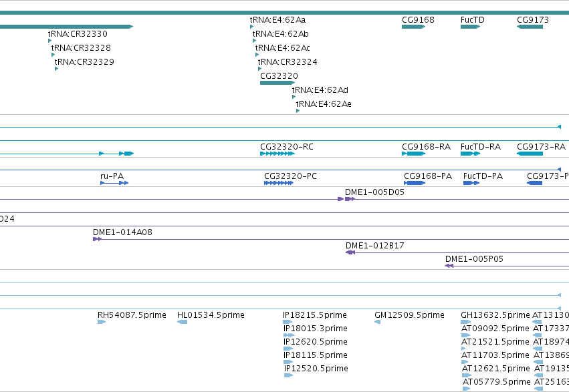569x392 pixels.
Task: Click the DME1-005P05 feature label
Action: click(474, 259)
